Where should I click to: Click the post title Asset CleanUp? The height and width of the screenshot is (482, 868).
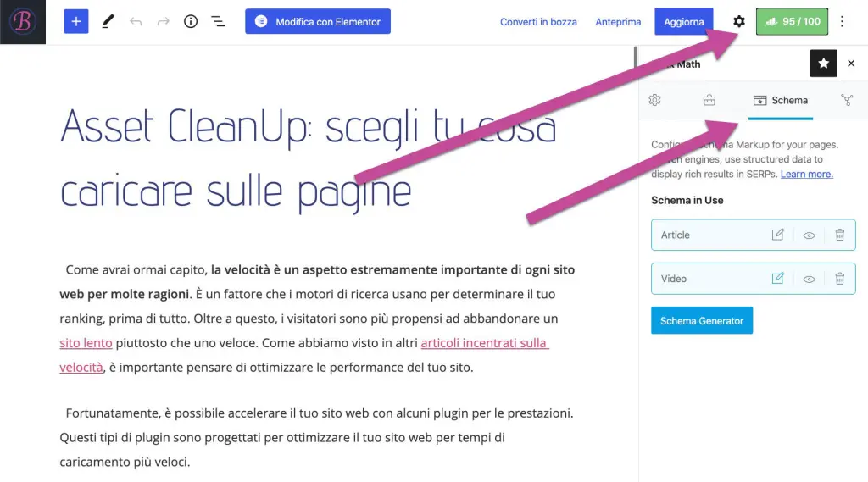point(308,158)
